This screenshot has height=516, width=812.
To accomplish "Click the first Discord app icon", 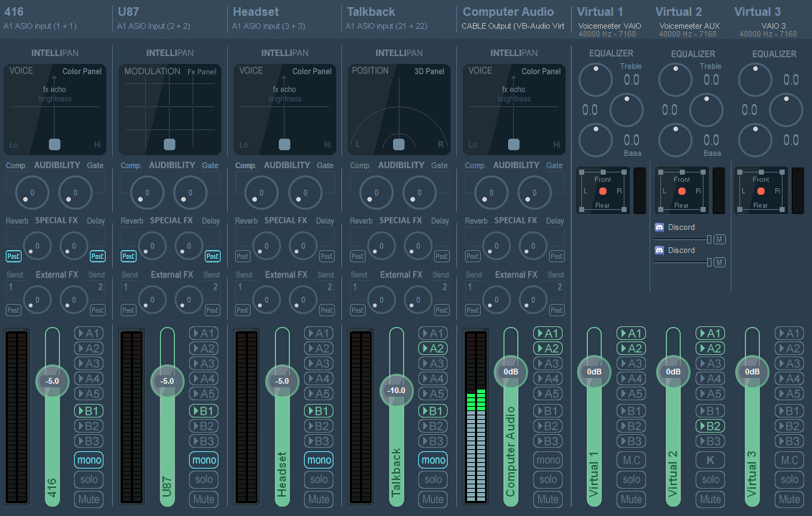I will point(659,227).
